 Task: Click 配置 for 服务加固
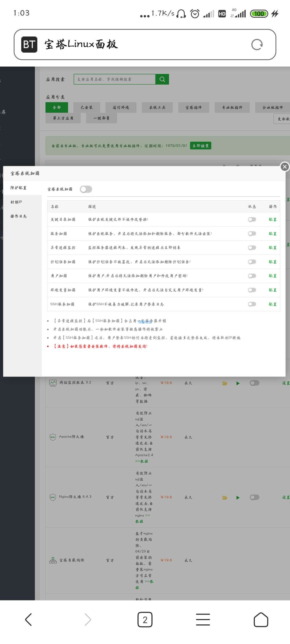click(x=273, y=233)
